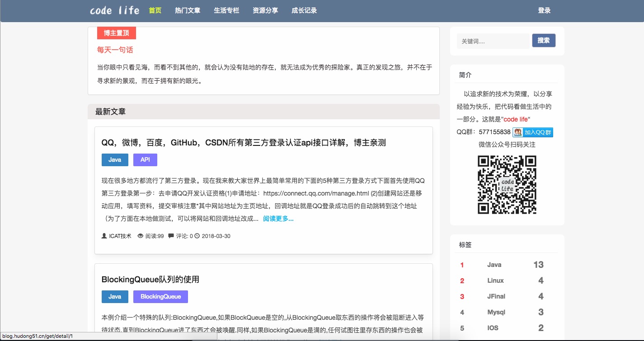Click the 登录 login link

point(544,10)
